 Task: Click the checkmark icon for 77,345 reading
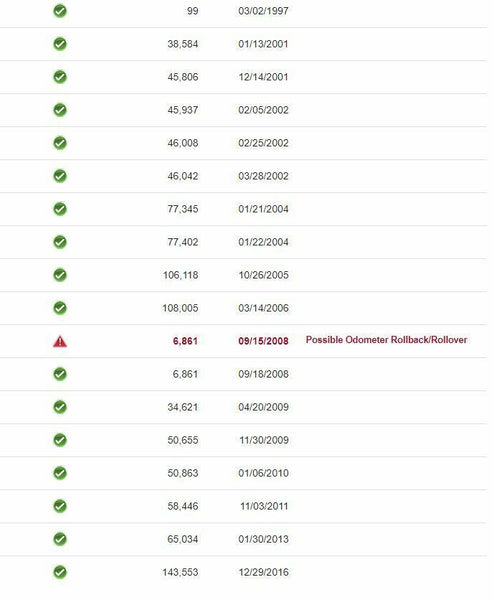60,209
